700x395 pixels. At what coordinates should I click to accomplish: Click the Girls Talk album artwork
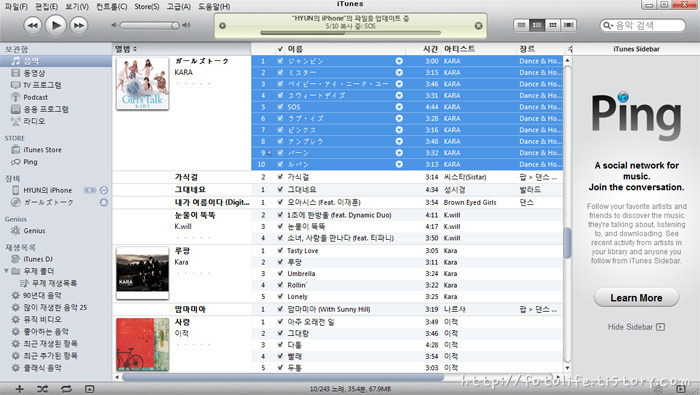coord(142,83)
